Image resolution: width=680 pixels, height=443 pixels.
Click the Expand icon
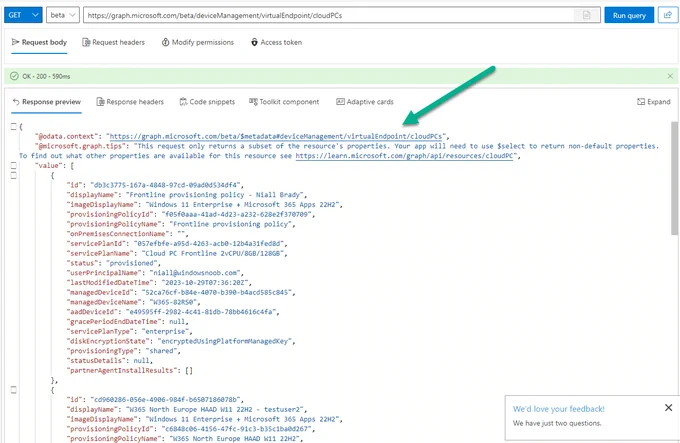(x=641, y=102)
